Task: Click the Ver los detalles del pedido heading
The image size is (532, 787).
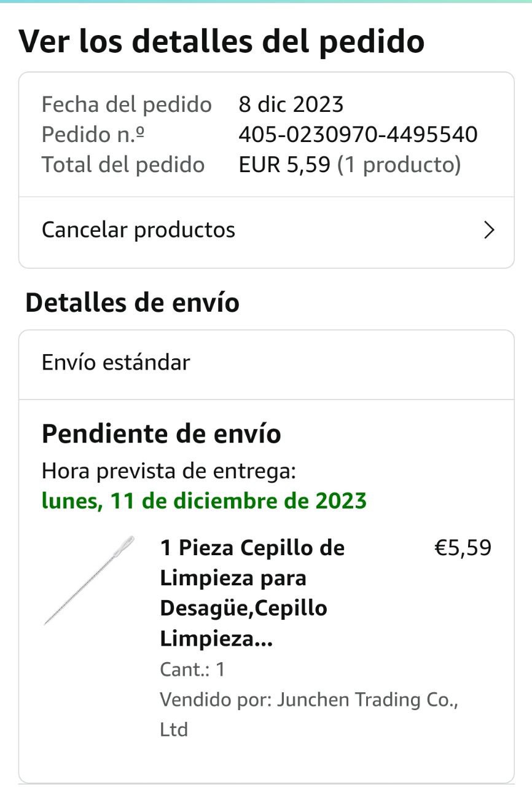Action: coord(221,41)
